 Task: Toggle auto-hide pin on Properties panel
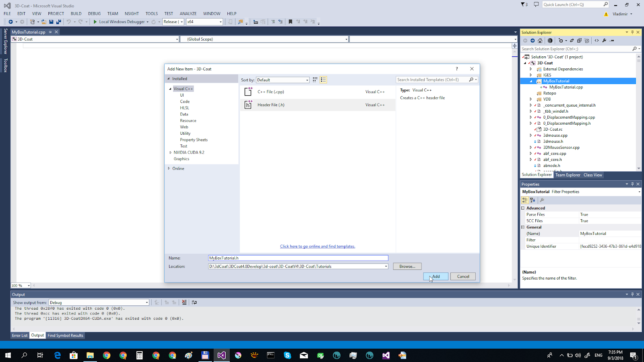pyautogui.click(x=632, y=184)
